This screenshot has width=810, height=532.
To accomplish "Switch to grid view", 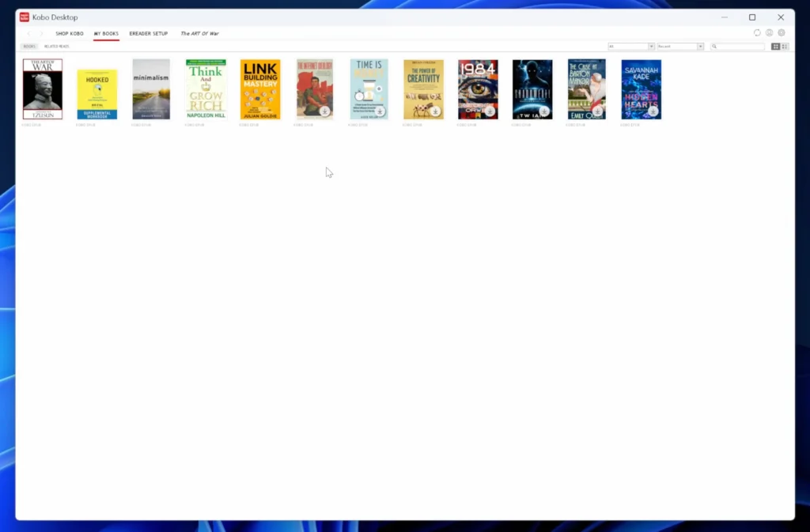I will pos(775,47).
